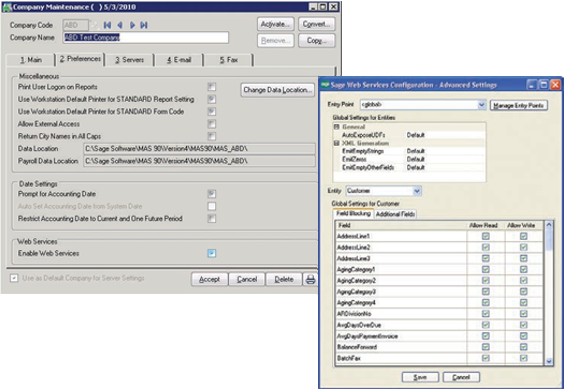The image size is (565, 390).
Task: Click Company Maintenance title bar app icon
Action: pyautogui.click(x=7, y=7)
